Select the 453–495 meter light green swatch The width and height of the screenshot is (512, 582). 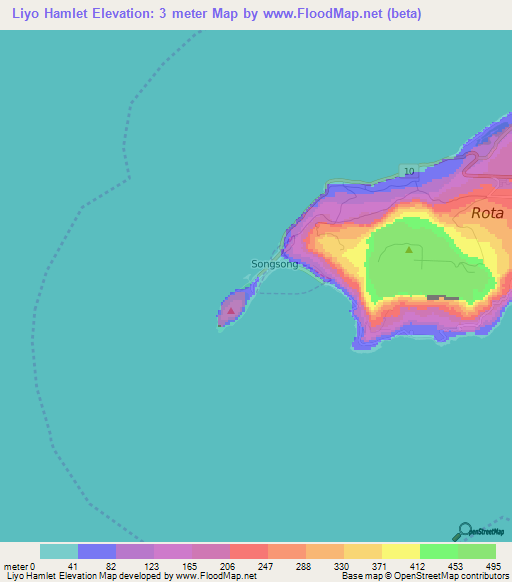pos(477,551)
